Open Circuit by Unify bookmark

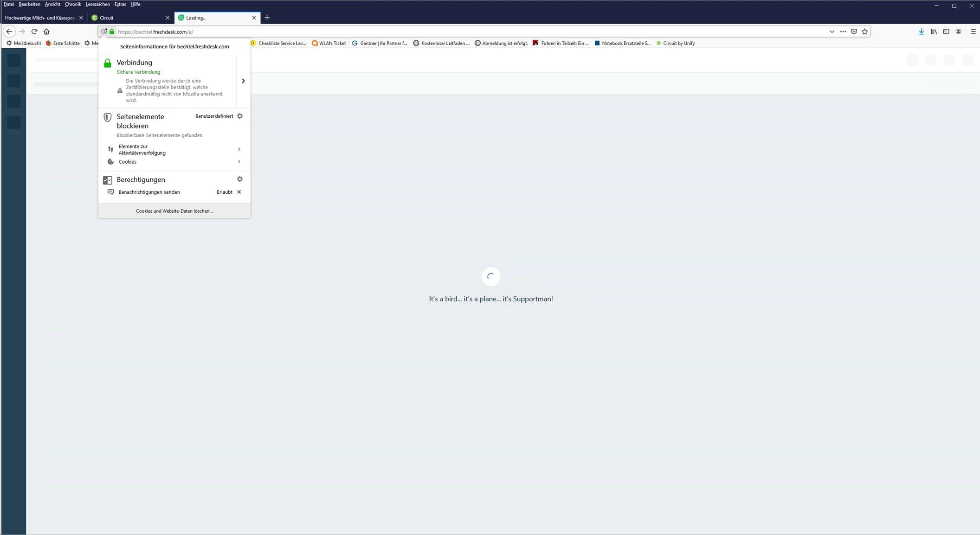pos(675,43)
